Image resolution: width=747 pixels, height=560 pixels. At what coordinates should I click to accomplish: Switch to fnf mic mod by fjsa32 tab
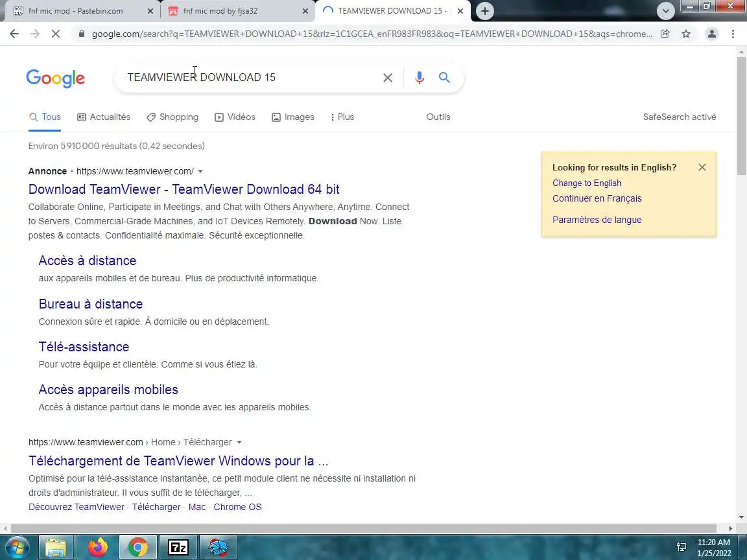237,11
